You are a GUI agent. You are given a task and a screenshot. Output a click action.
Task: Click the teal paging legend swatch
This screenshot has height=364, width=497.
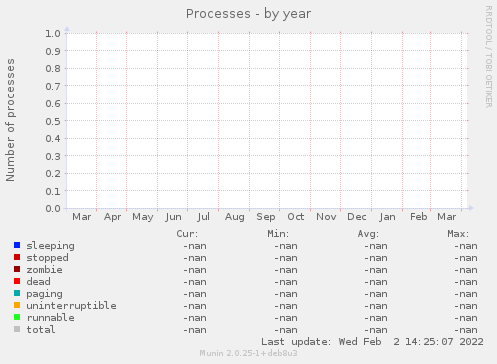click(17, 293)
